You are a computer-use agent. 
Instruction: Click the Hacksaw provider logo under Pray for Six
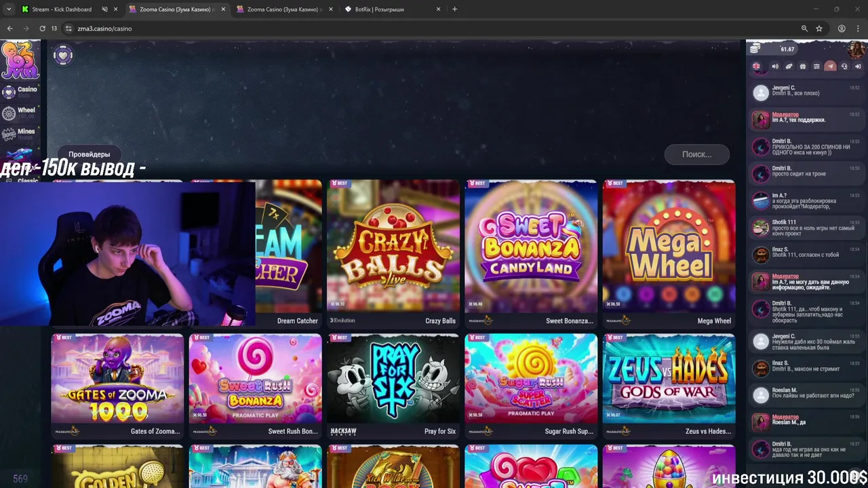(x=343, y=431)
